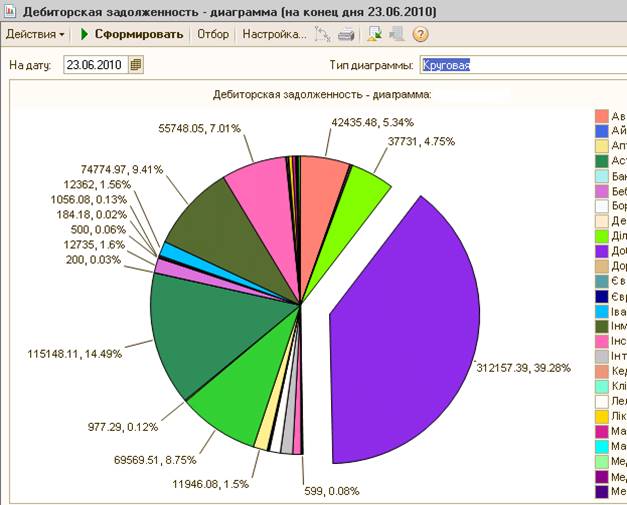The height and width of the screenshot is (505, 627).
Task: Click the printer icon in the toolbar
Action: (346, 35)
